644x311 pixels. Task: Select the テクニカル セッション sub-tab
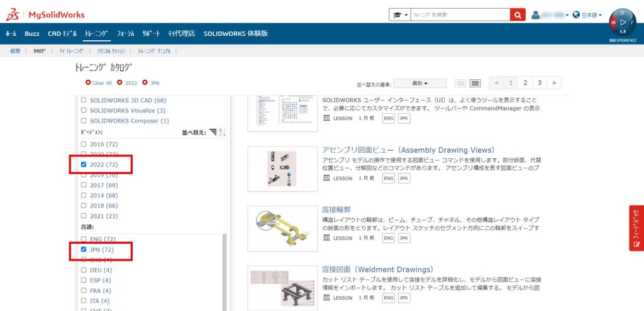pyautogui.click(x=111, y=51)
